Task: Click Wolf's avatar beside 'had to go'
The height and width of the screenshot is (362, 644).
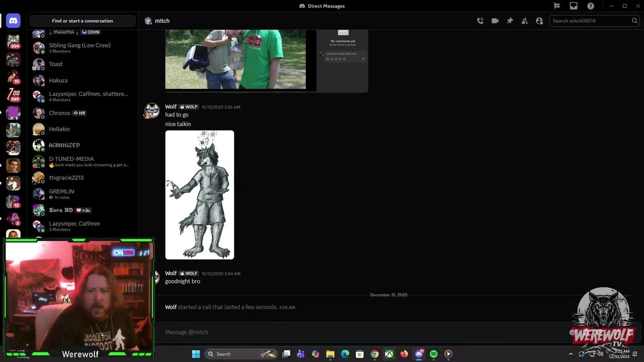Action: click(151, 111)
